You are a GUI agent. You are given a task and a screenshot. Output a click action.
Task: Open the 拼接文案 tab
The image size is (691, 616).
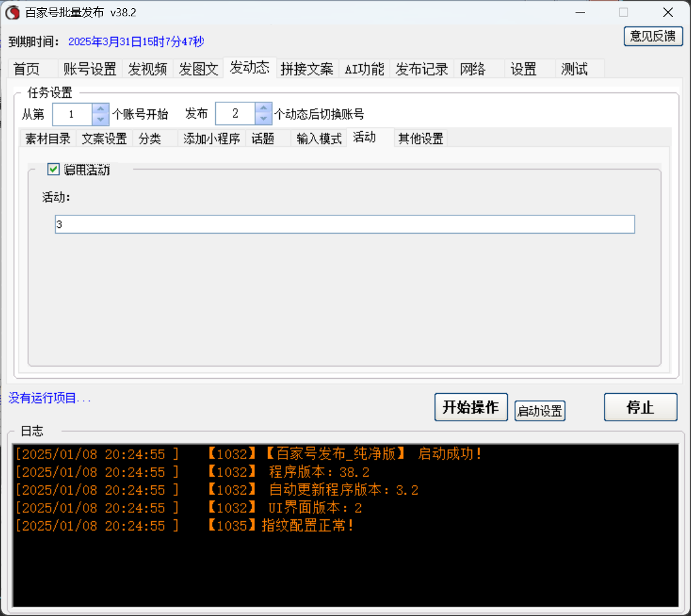coord(307,69)
